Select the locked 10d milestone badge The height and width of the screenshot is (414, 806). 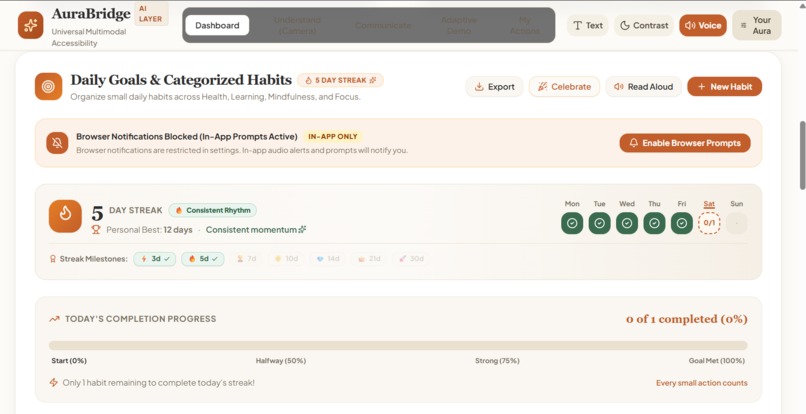pyautogui.click(x=286, y=259)
